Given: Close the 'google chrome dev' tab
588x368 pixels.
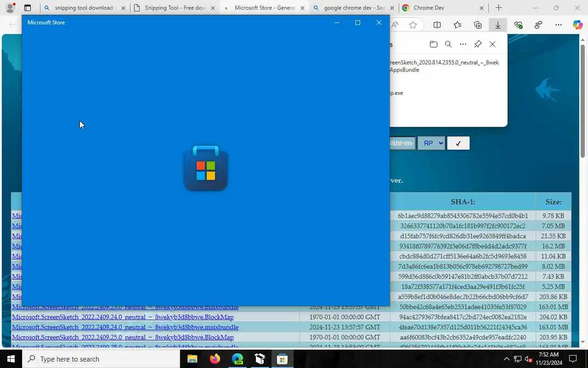Looking at the screenshot, I should pyautogui.click(x=392, y=8).
